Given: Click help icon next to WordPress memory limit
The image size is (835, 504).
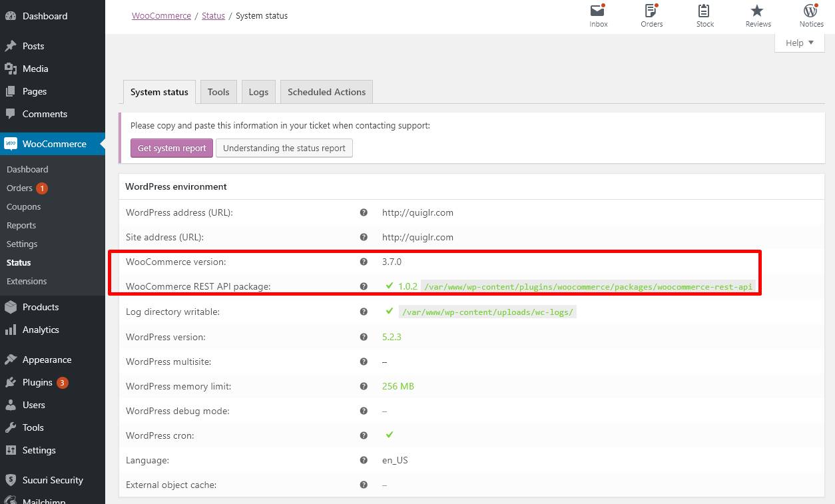Looking at the screenshot, I should [364, 386].
